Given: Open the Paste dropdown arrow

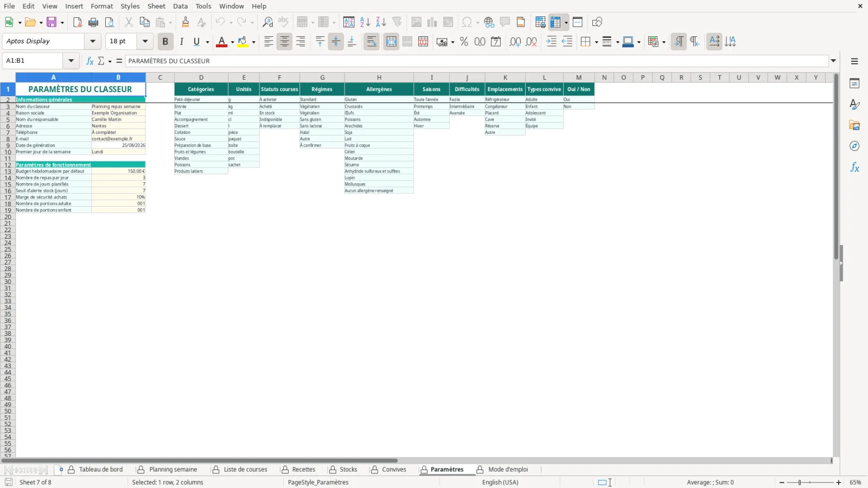Looking at the screenshot, I should [170, 22].
